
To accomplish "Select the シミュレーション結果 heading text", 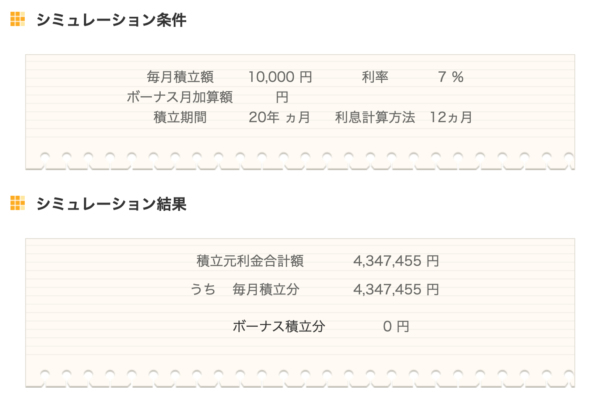I will click(110, 204).
